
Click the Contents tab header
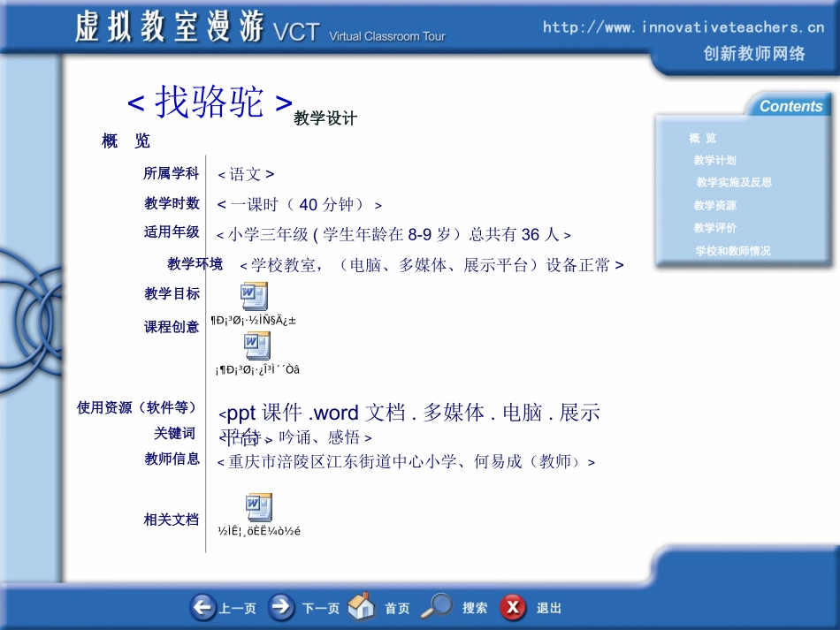(x=790, y=106)
